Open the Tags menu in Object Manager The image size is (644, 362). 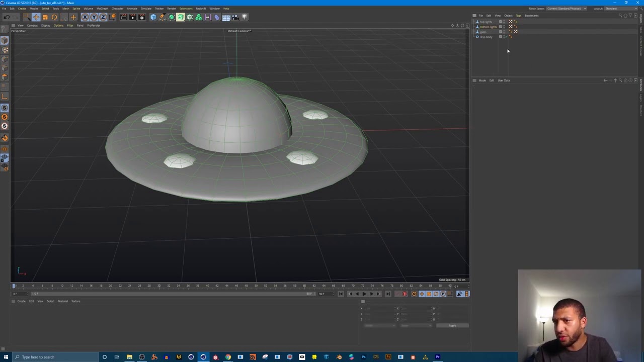[x=518, y=16]
